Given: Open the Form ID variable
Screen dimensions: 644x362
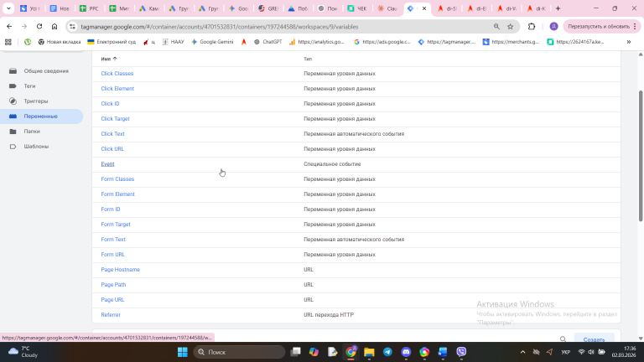Looking at the screenshot, I should [x=111, y=209].
